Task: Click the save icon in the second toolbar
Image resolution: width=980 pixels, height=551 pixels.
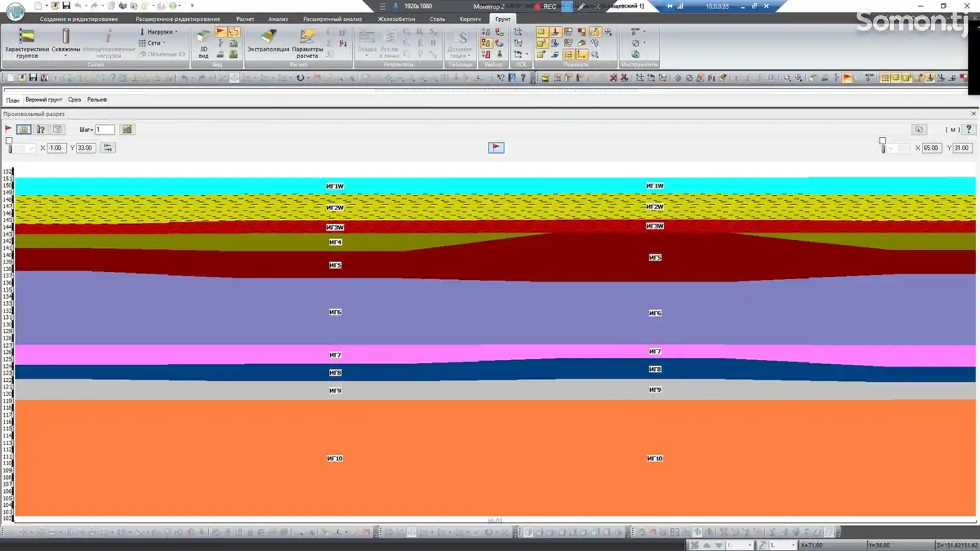Action: click(x=33, y=78)
